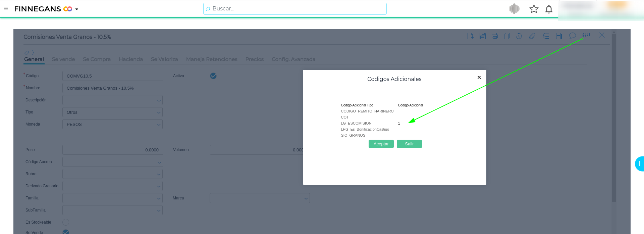Toggle the Activo checkbox

213,76
